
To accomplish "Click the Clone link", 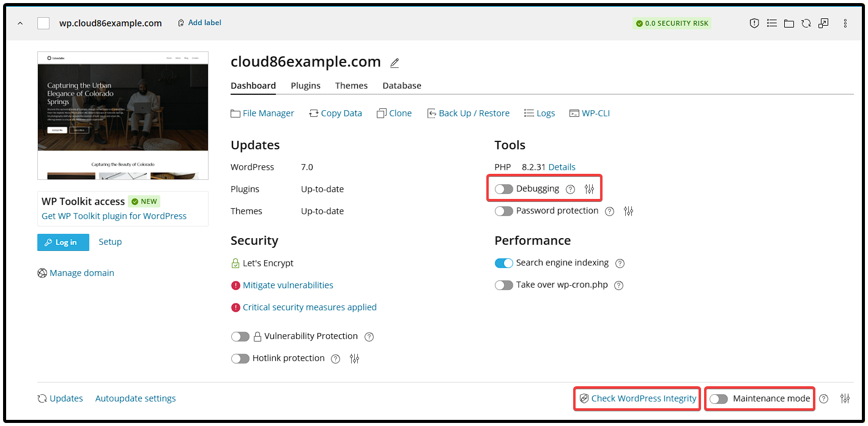I will [395, 113].
